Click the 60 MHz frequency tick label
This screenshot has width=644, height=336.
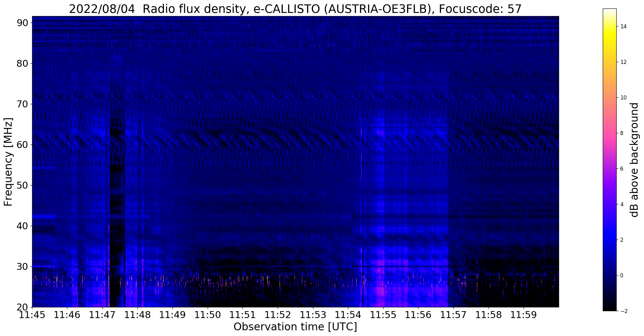point(22,145)
